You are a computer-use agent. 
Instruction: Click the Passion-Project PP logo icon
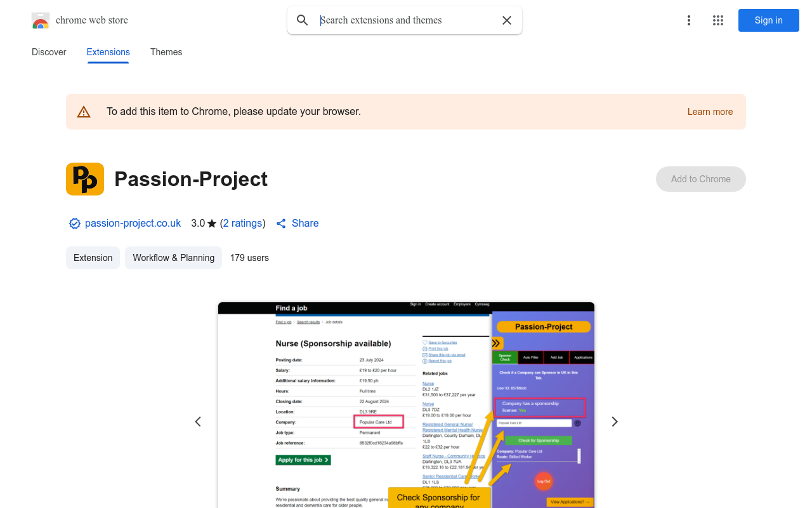pos(85,179)
